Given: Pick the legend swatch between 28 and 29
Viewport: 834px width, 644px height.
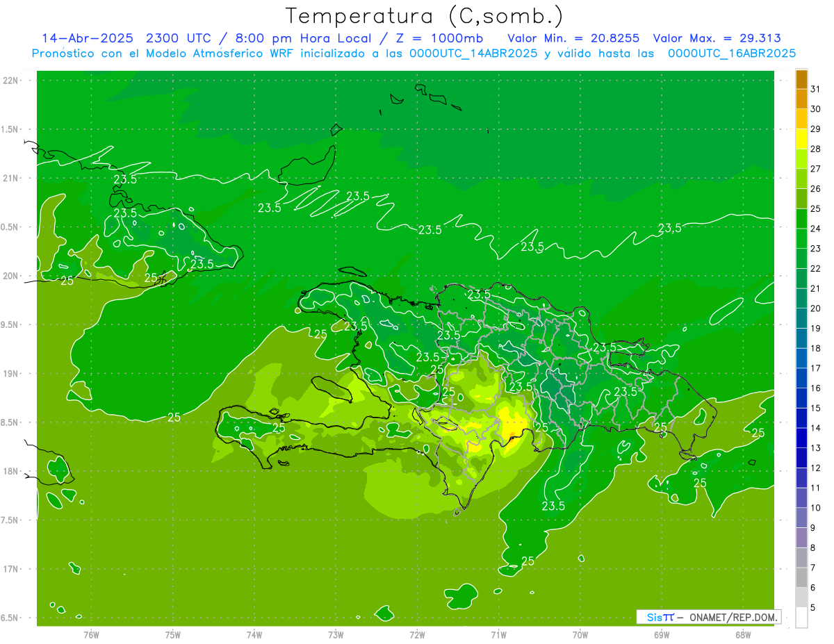Looking at the screenshot, I should coord(801,139).
